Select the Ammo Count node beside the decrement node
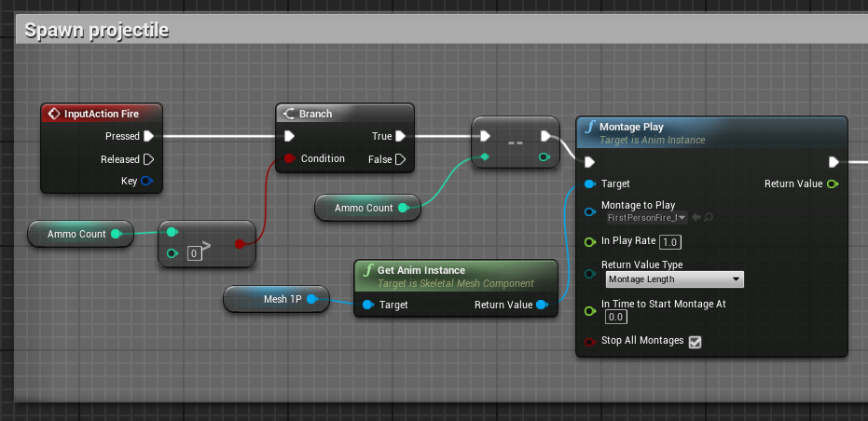 [x=365, y=208]
